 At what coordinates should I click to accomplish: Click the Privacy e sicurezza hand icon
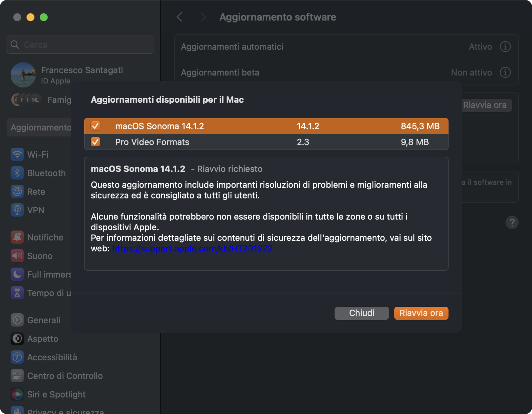point(17,410)
